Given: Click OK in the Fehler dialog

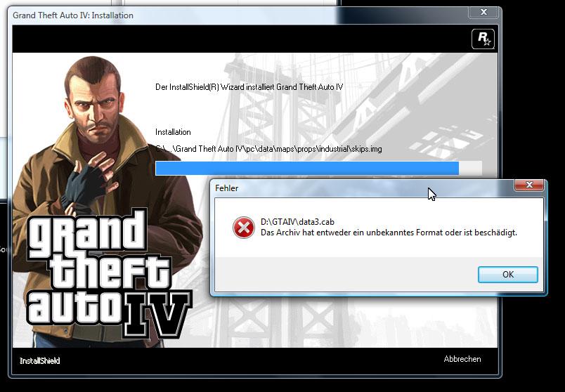Looking at the screenshot, I should coord(507,275).
